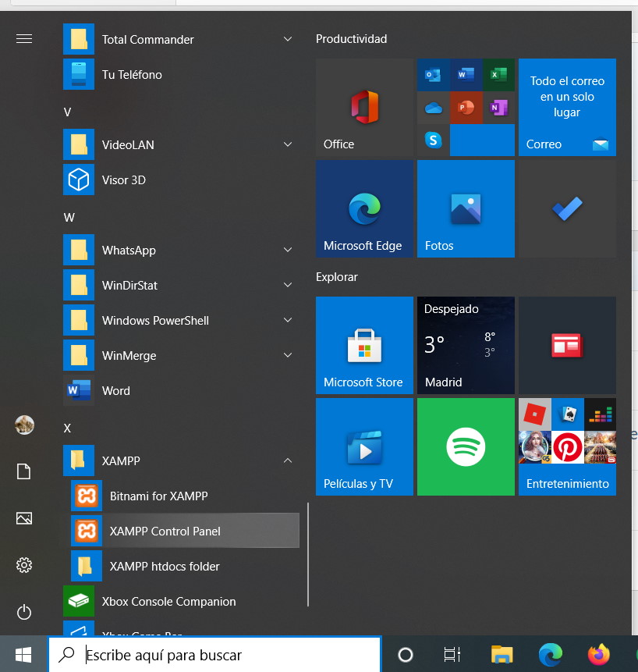Open the Fotos tile
638x672 pixels.
(x=466, y=208)
